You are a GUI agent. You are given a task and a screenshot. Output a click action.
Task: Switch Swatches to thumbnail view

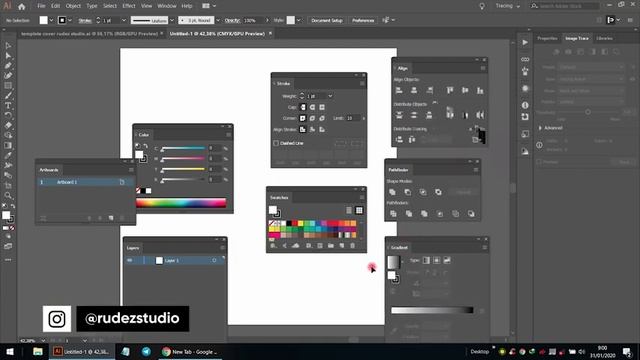tap(359, 210)
